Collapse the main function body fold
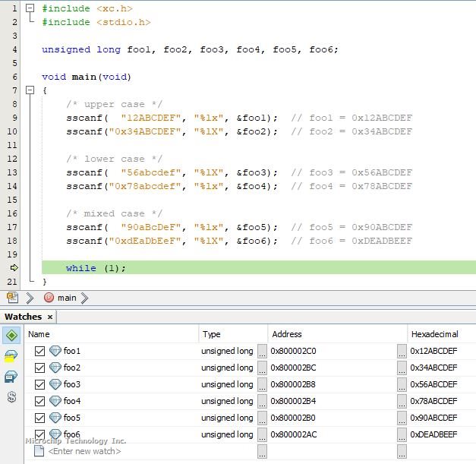 click(30, 90)
